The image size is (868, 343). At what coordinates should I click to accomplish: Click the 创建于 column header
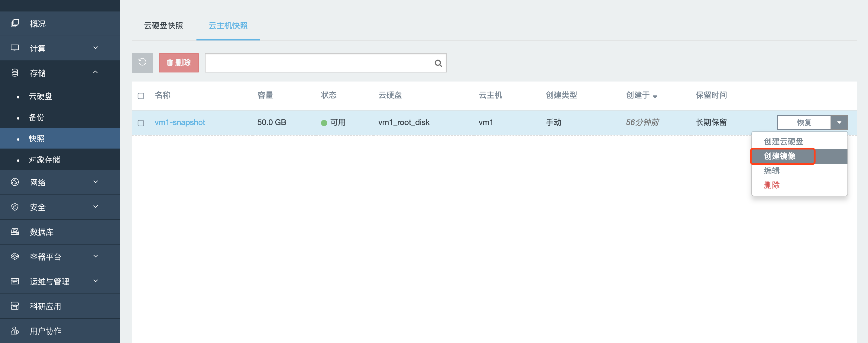point(638,95)
